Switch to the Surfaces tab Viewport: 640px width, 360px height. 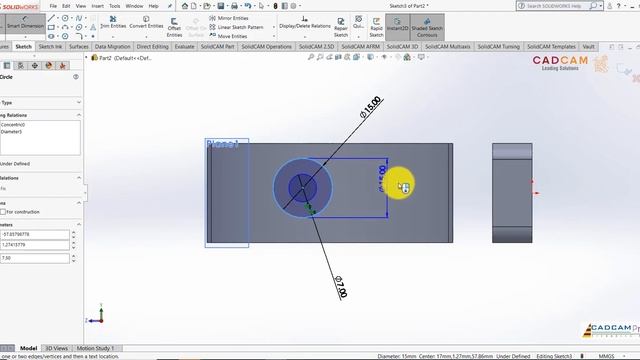[79, 47]
